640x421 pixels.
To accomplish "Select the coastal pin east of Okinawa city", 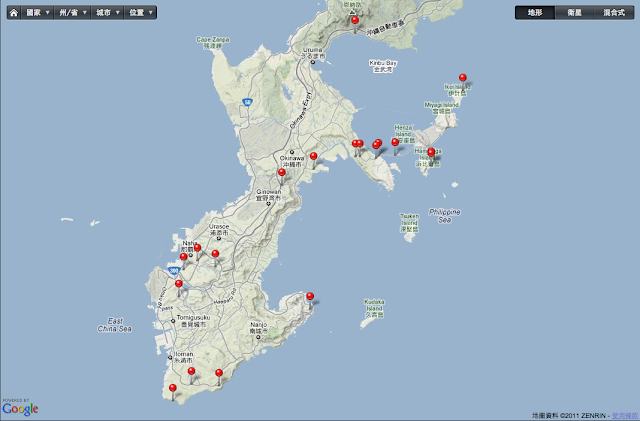I will (x=313, y=156).
